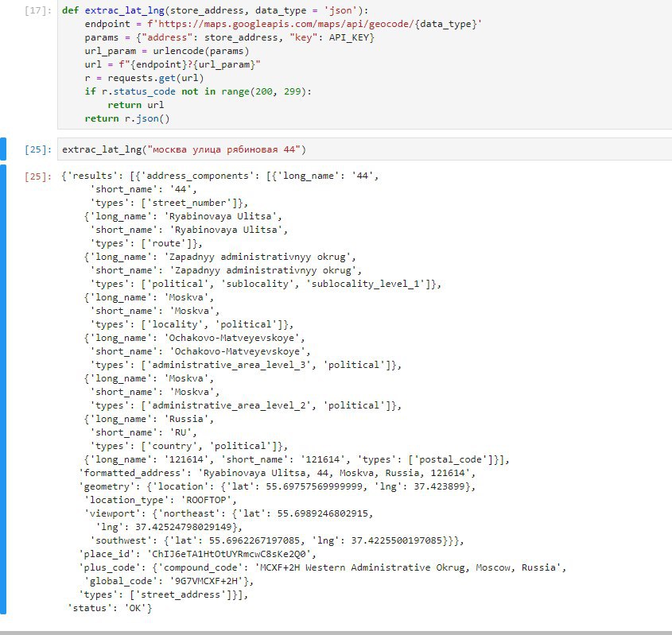Click the 'r = requests.get(url)' line
Viewport: 672px width, 635px height.
[x=144, y=78]
